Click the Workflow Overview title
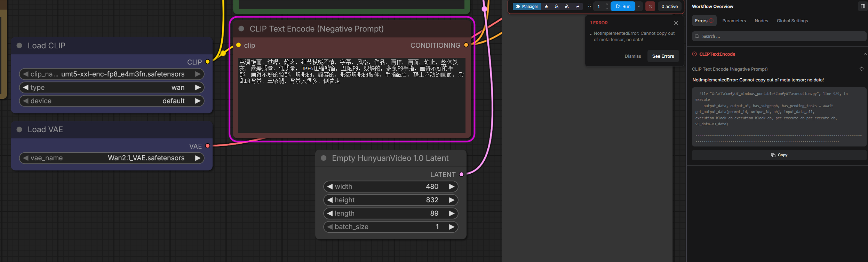The width and height of the screenshot is (868, 262). click(712, 6)
